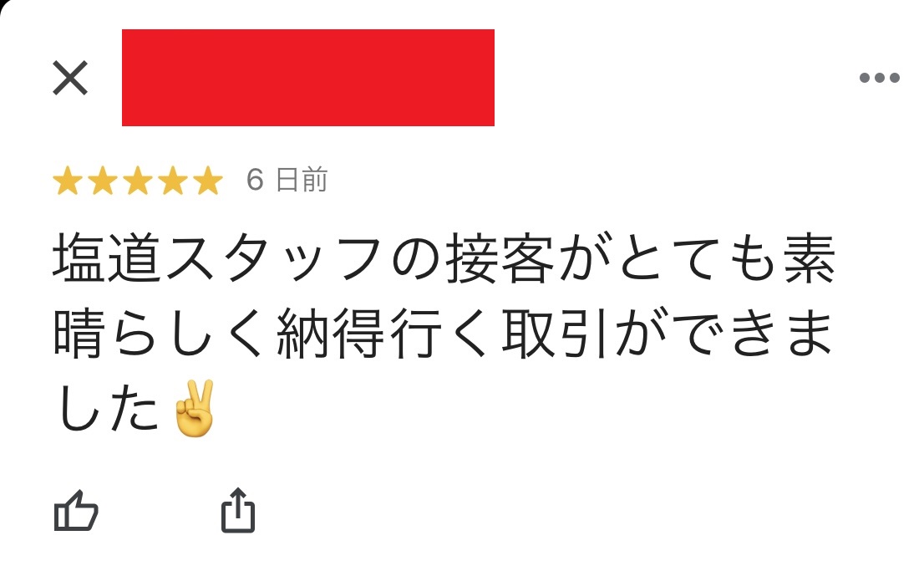924x566 pixels.
Task: Click the "6 日前" timestamp
Action: (x=287, y=180)
